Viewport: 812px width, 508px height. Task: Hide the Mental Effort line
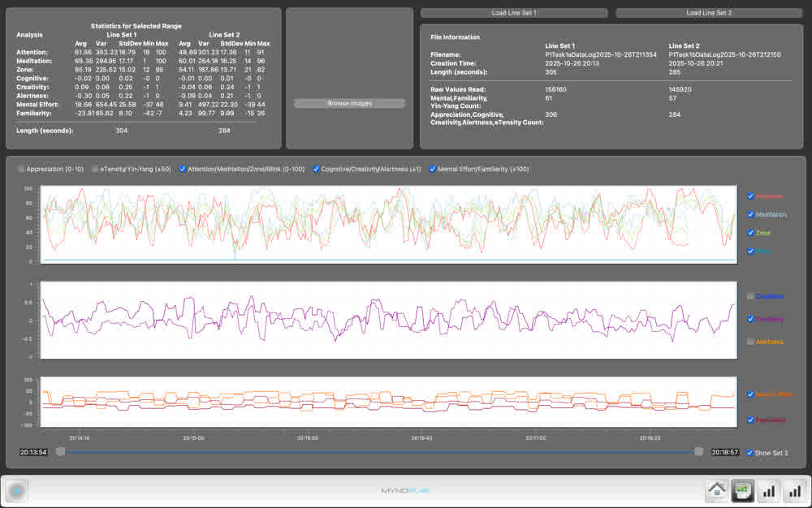click(x=750, y=394)
